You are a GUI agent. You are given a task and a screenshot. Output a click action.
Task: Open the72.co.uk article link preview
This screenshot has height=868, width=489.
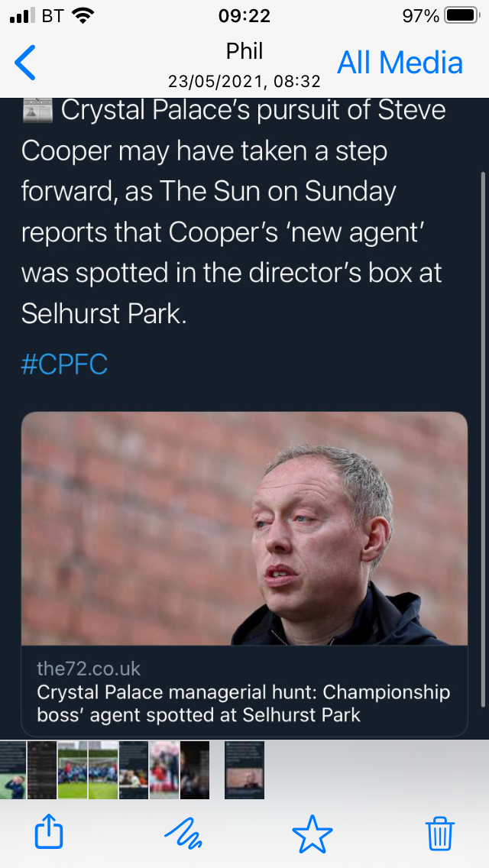click(x=244, y=692)
